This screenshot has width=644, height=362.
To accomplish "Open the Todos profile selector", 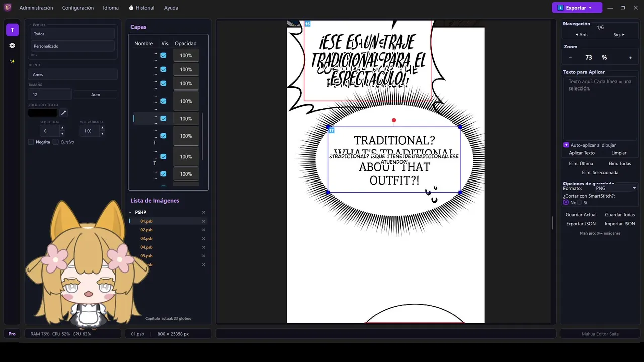I will click(73, 34).
